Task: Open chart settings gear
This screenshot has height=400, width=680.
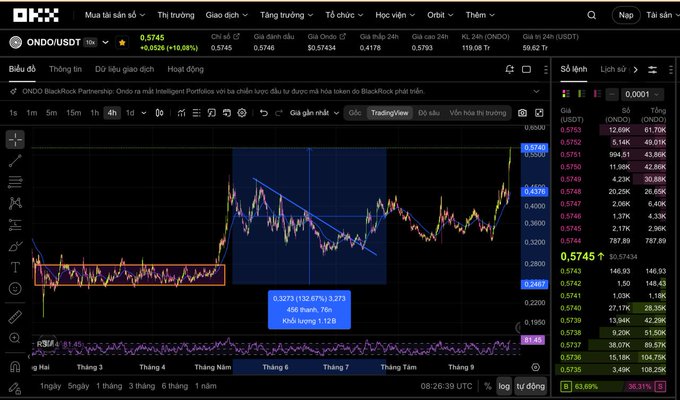Action: click(242, 113)
